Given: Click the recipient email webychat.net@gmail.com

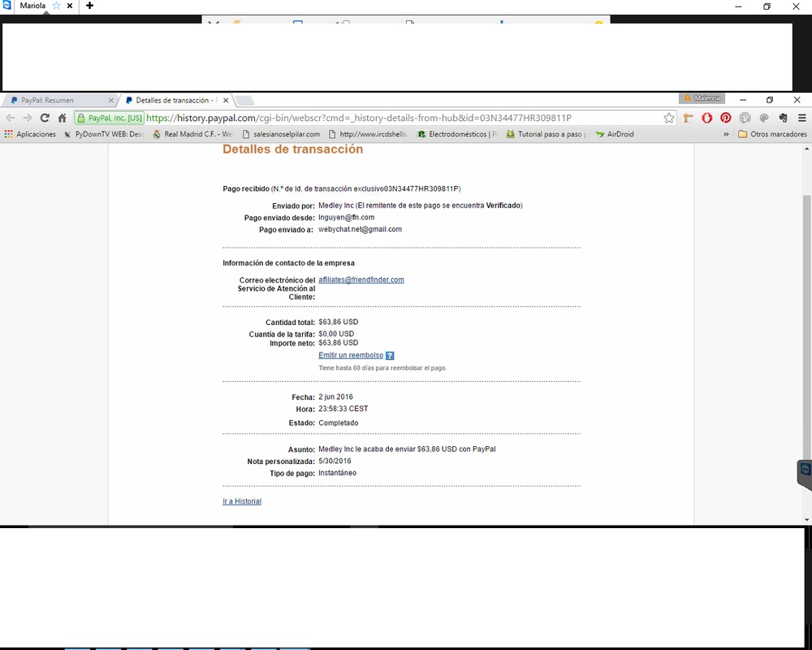Looking at the screenshot, I should 360,230.
